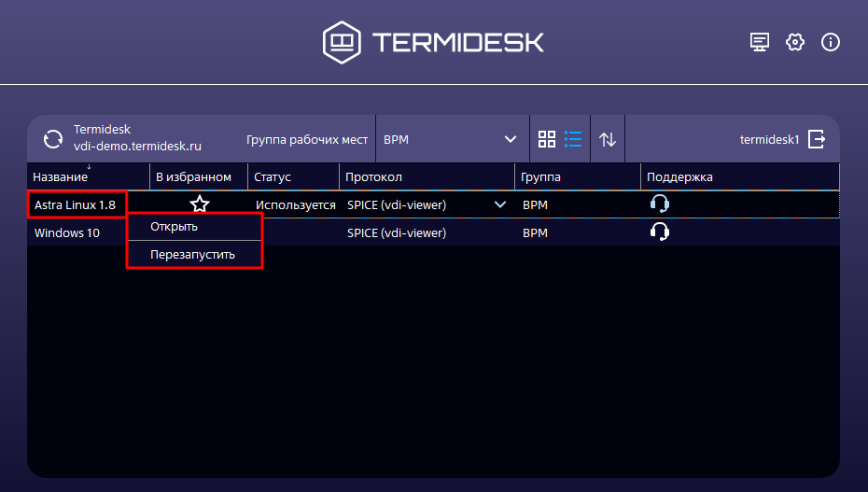Toggle sort order arrows

[608, 139]
